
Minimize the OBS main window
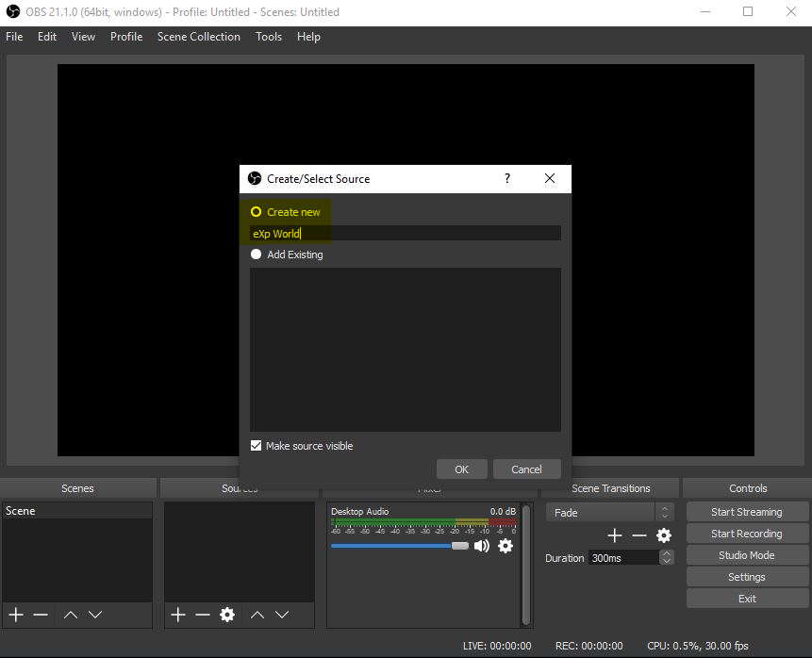(705, 11)
